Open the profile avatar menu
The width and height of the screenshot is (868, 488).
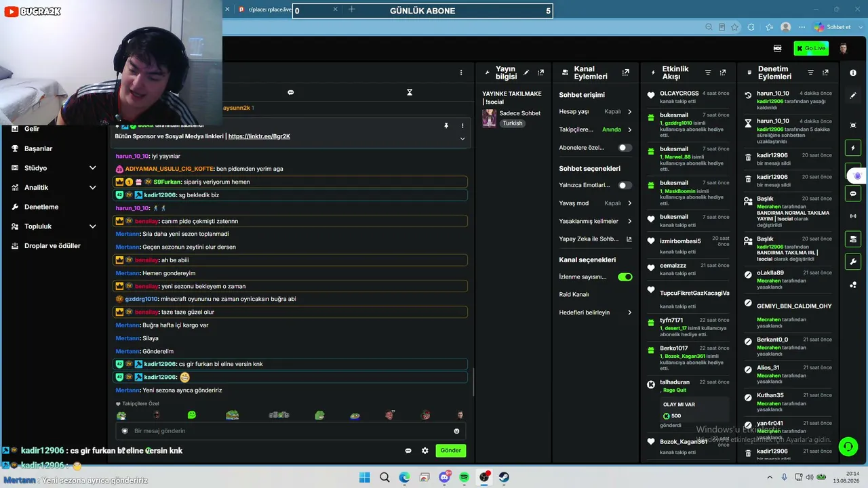[x=844, y=48]
